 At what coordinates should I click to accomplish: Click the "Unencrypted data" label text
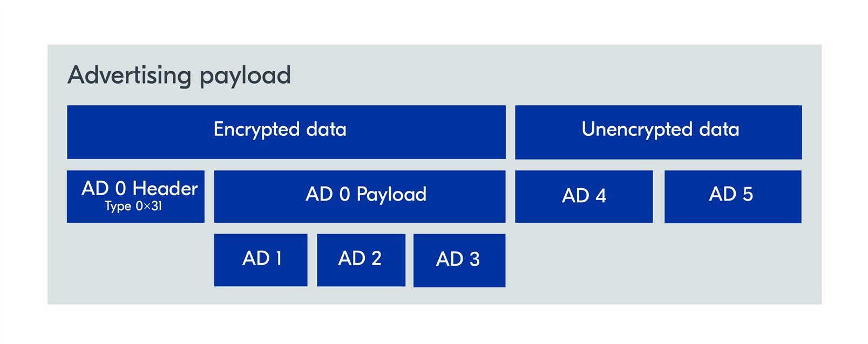(x=660, y=129)
